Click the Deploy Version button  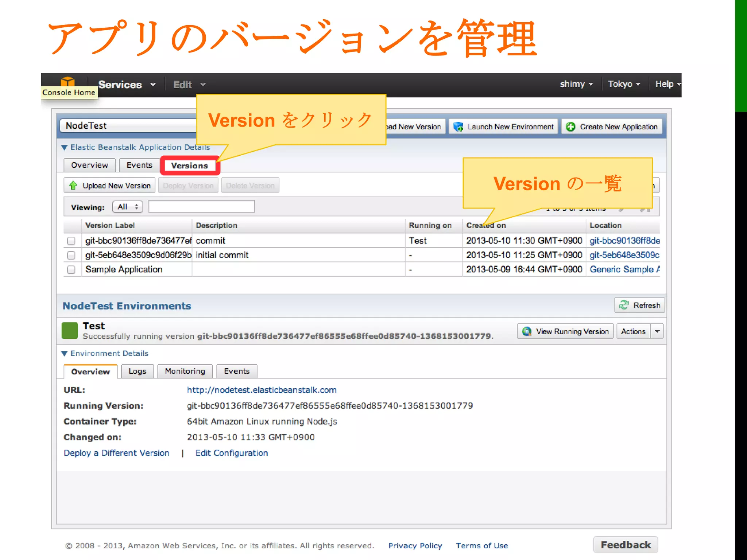tap(188, 185)
